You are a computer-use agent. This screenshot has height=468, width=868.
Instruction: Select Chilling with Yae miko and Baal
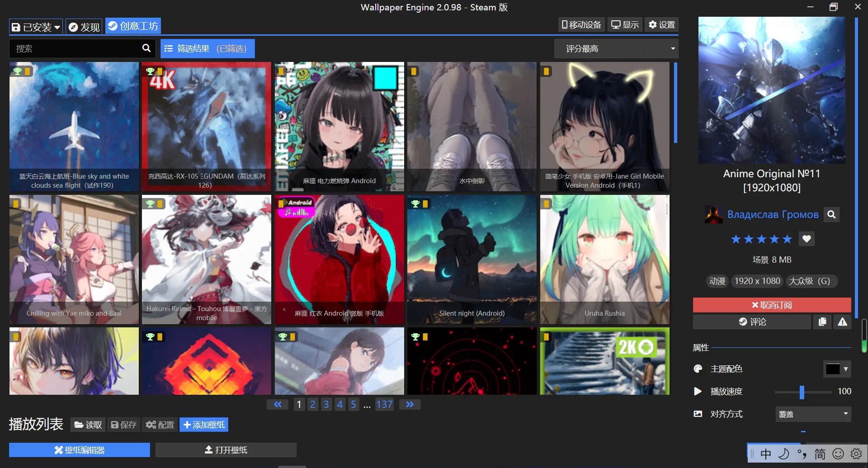(74, 260)
